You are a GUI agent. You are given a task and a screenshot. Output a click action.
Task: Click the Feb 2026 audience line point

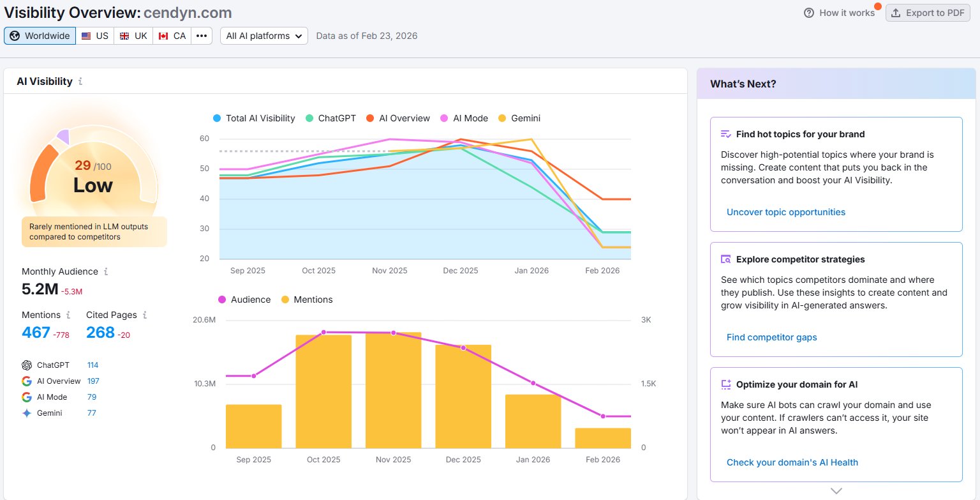click(603, 416)
